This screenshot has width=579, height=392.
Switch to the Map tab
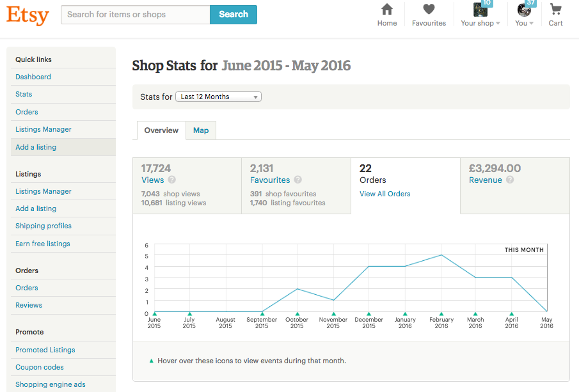pos(201,130)
